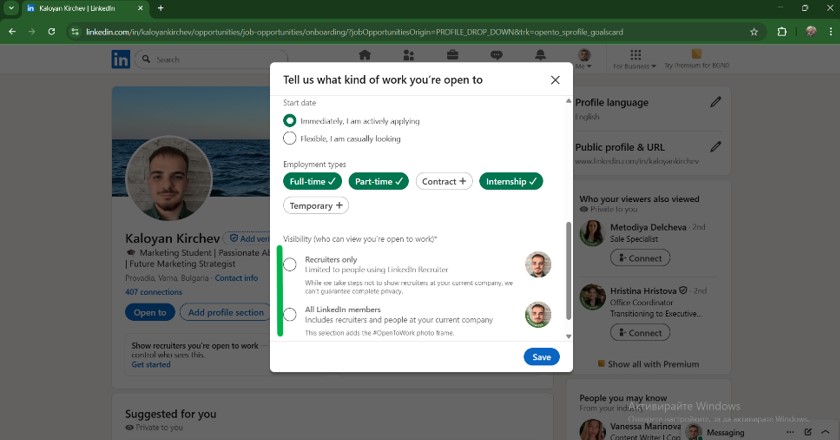The height and width of the screenshot is (440, 840).
Task: Click Get started link
Action: 151,364
